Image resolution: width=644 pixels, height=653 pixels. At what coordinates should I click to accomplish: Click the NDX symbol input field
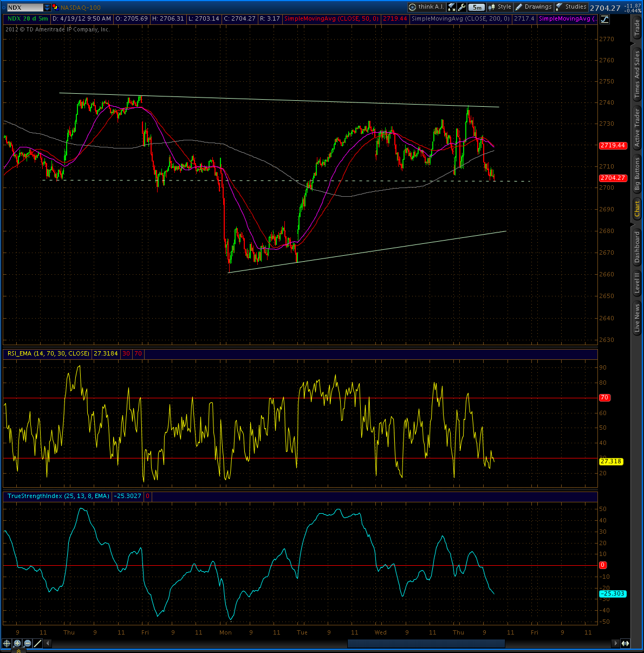coord(25,8)
